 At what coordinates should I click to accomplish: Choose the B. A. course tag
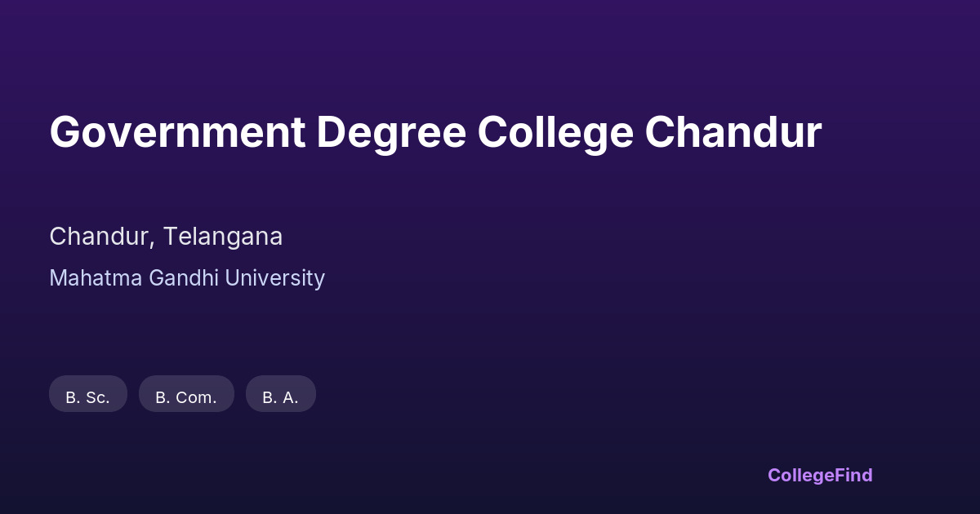click(x=280, y=394)
